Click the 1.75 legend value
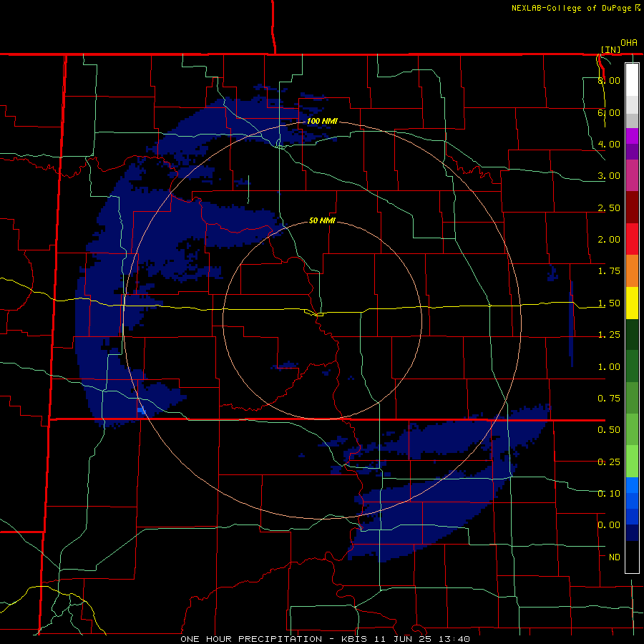The image size is (644, 644). point(609,271)
